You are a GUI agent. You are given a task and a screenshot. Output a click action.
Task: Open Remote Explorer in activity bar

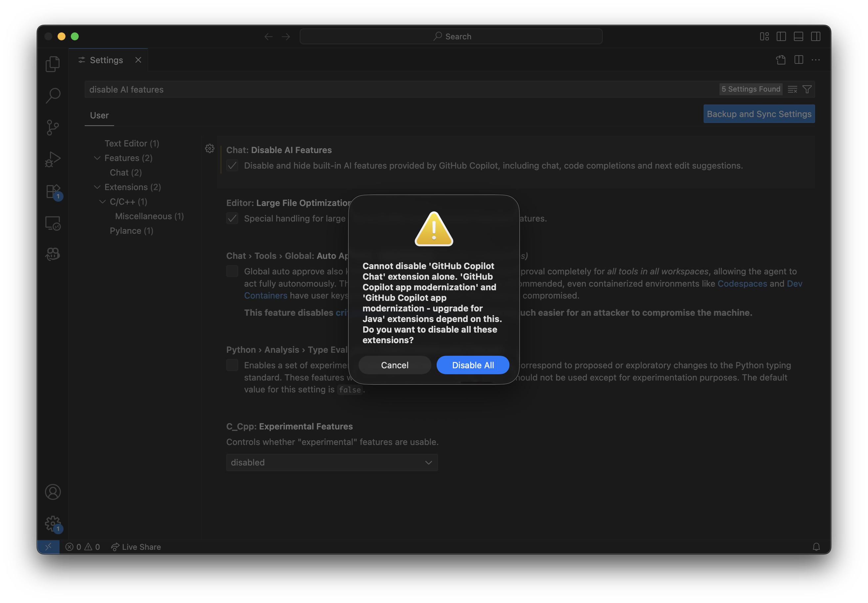tap(53, 223)
